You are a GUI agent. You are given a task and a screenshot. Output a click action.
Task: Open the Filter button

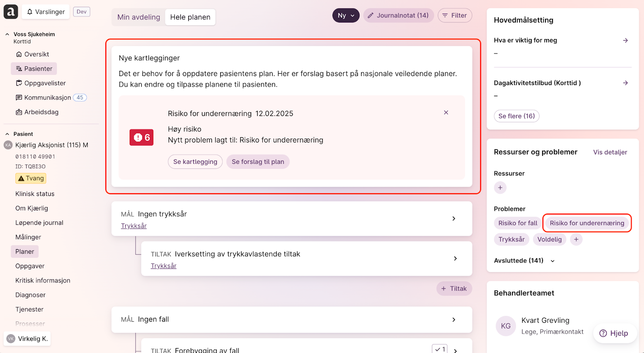click(x=454, y=16)
